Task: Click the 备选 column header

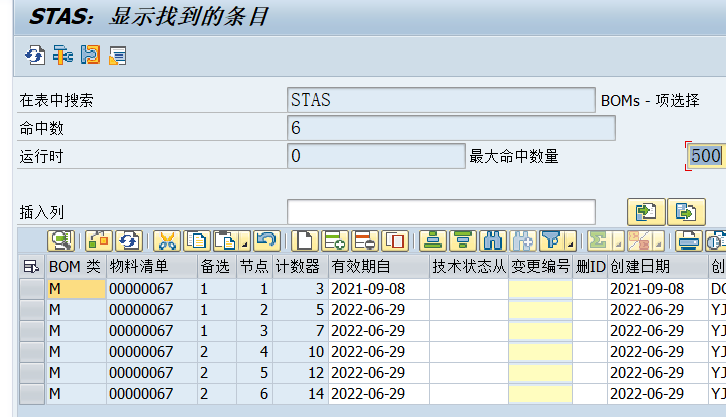Action: click(217, 267)
